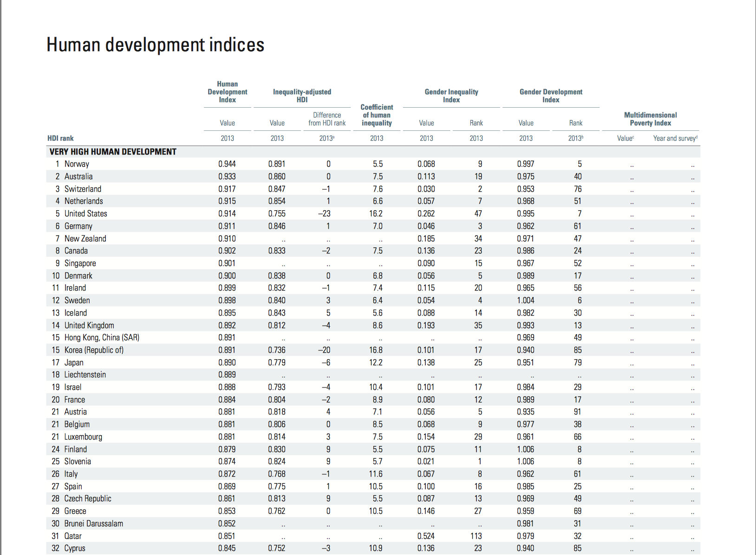Screen dimensions: 756x555
Task: Click United States' coefficient value 16.2
Action: click(x=376, y=213)
